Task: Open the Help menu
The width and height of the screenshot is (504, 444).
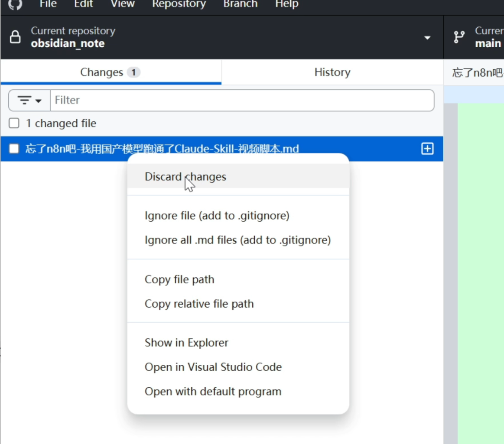Action: tap(287, 4)
